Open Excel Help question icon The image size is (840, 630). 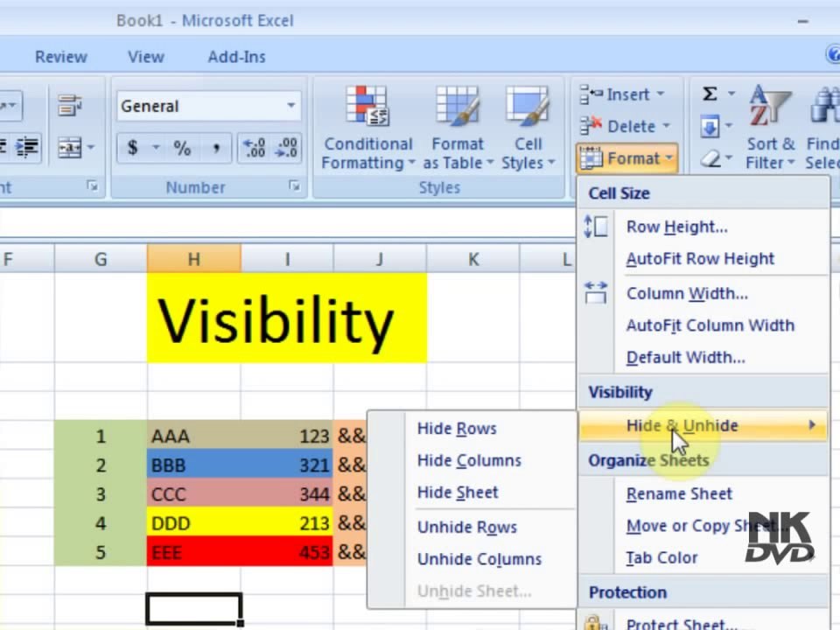click(x=832, y=54)
